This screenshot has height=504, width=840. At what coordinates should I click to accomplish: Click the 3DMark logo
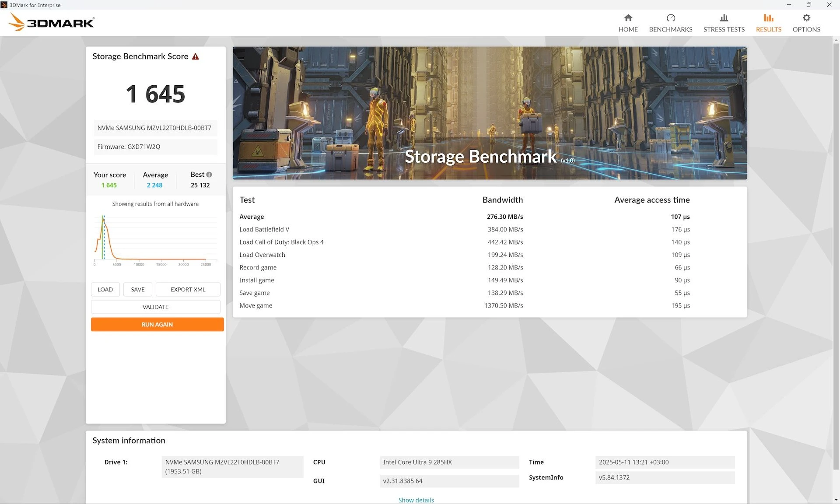(51, 22)
